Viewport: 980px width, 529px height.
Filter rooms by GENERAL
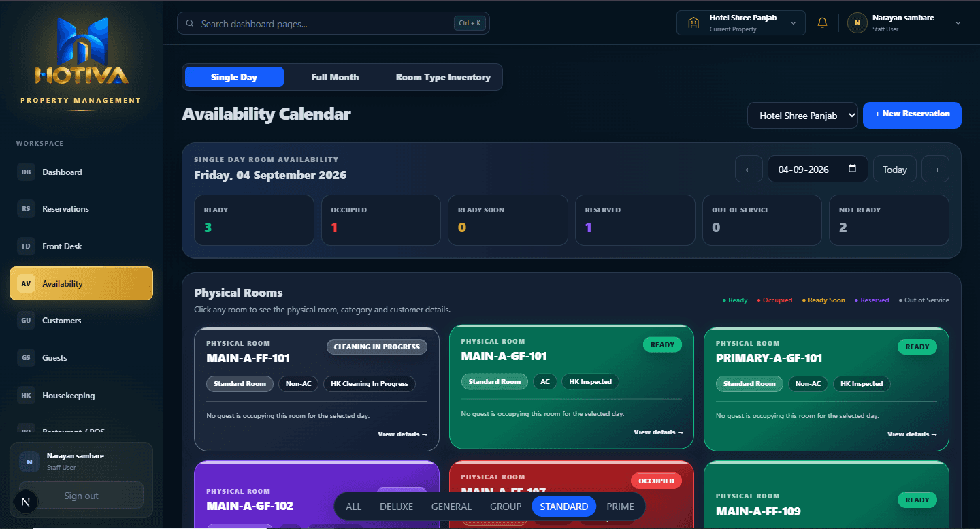click(x=451, y=507)
